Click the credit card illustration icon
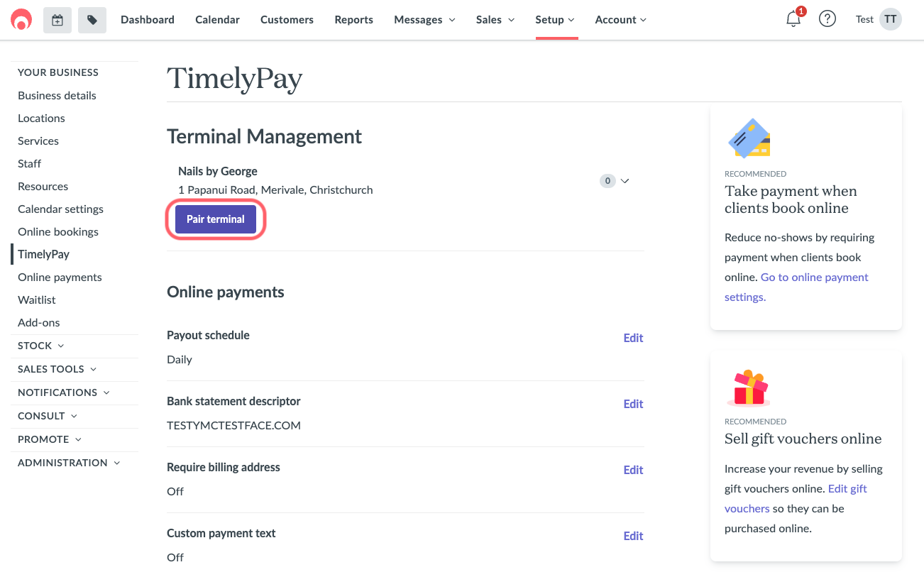 pos(749,138)
